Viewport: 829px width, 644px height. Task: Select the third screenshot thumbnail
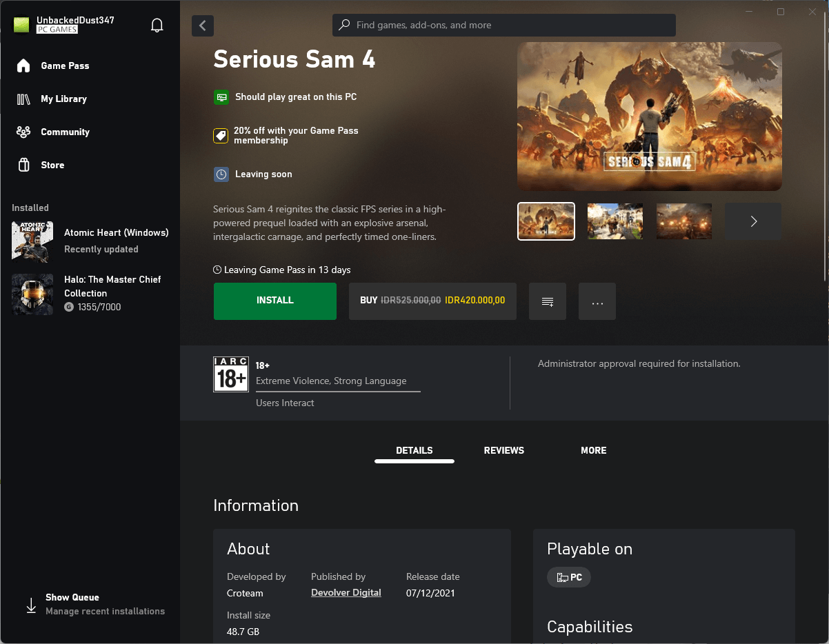click(684, 221)
